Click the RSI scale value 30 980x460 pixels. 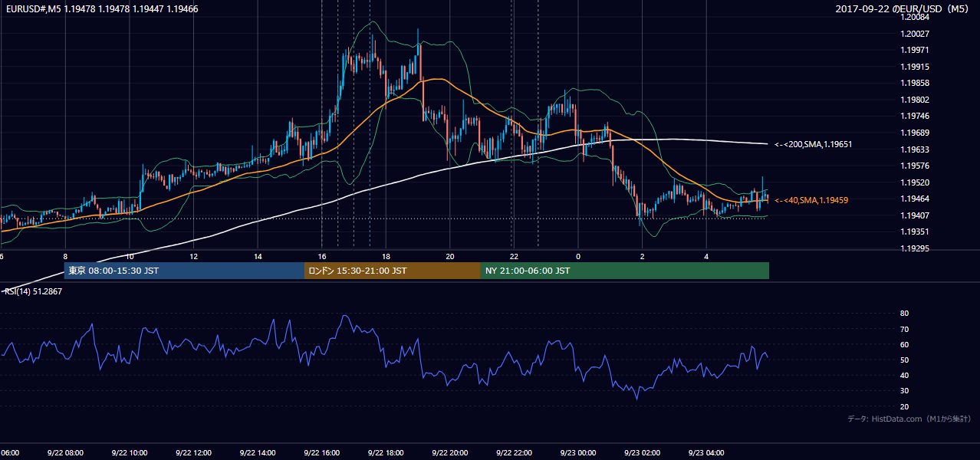tap(905, 391)
